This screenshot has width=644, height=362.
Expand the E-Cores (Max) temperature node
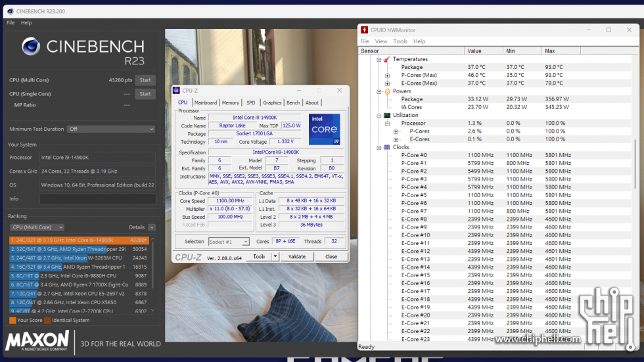387,83
